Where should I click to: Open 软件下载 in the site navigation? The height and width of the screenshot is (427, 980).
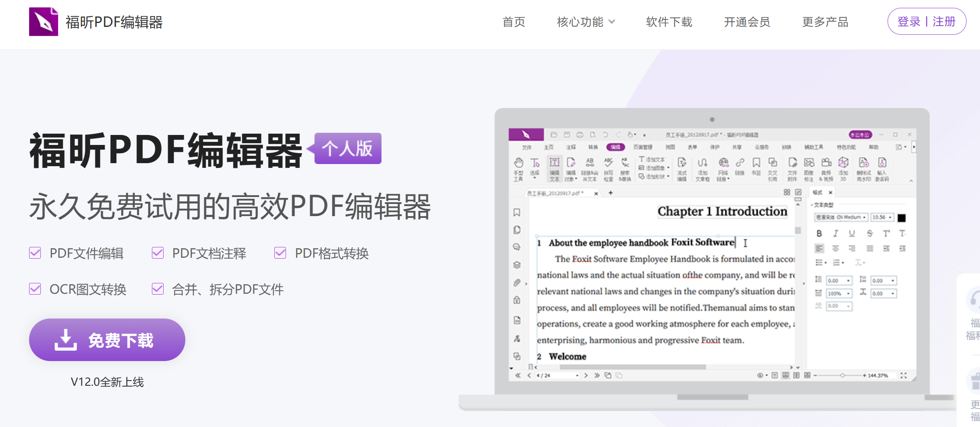coord(669,22)
